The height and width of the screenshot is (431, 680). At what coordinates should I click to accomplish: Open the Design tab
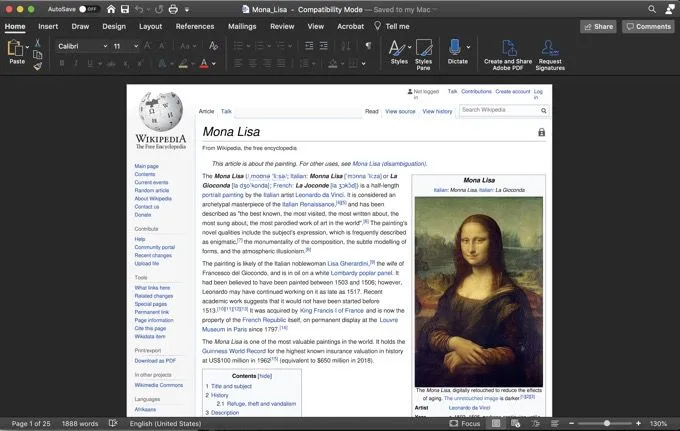(114, 26)
